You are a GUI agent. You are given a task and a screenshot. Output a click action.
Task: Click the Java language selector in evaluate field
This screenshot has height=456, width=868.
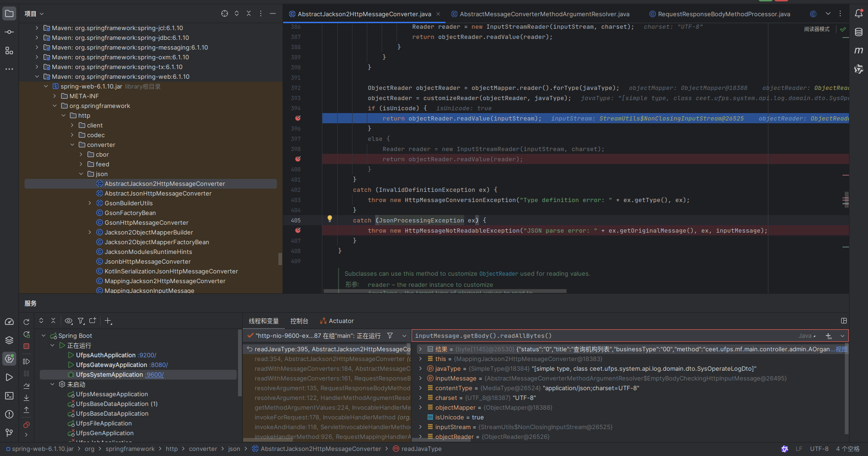coord(807,336)
